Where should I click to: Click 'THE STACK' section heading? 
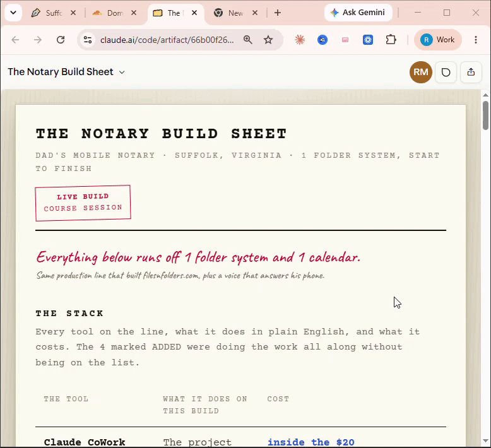[69, 314]
